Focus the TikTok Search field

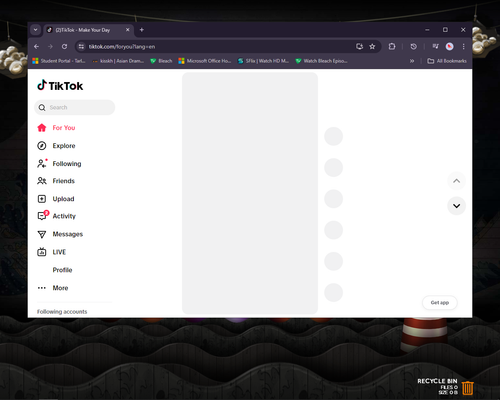[75, 107]
